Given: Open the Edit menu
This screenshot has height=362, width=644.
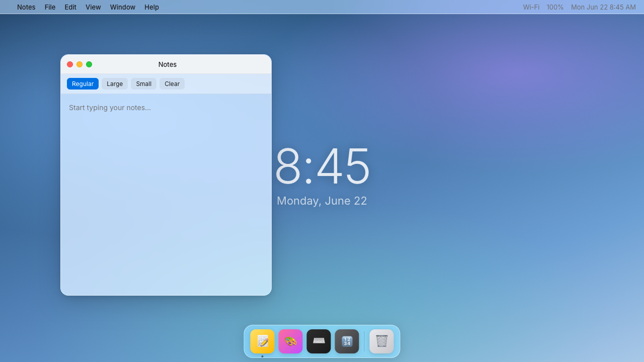Looking at the screenshot, I should click(x=70, y=7).
